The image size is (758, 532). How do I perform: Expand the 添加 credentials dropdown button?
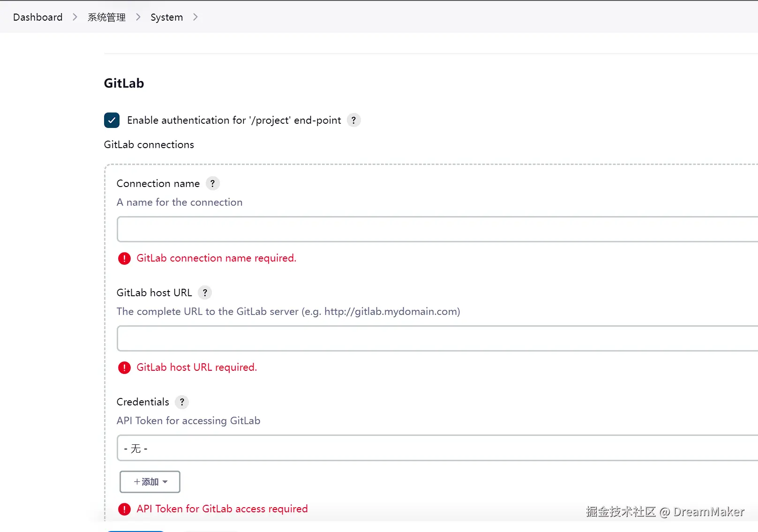pos(150,482)
